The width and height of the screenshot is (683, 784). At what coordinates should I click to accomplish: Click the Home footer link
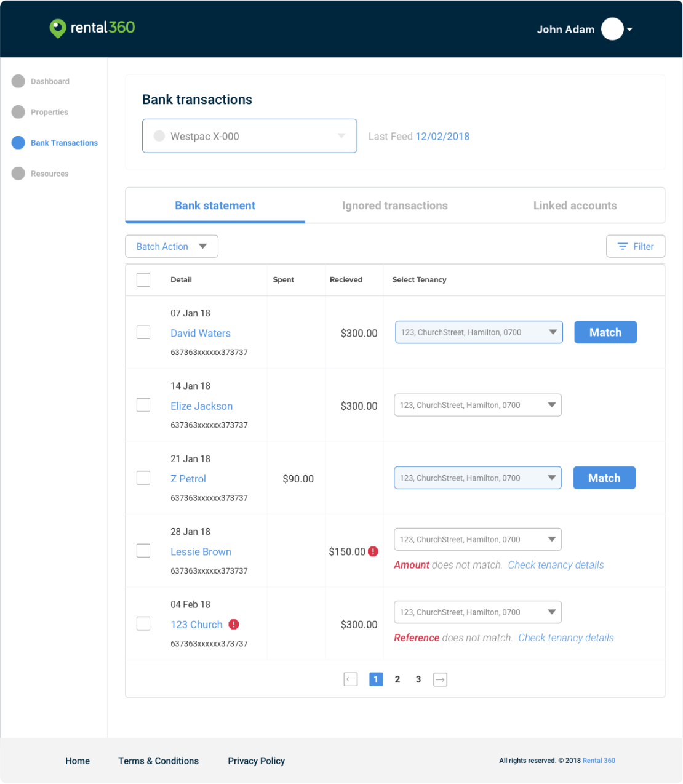[78, 761]
